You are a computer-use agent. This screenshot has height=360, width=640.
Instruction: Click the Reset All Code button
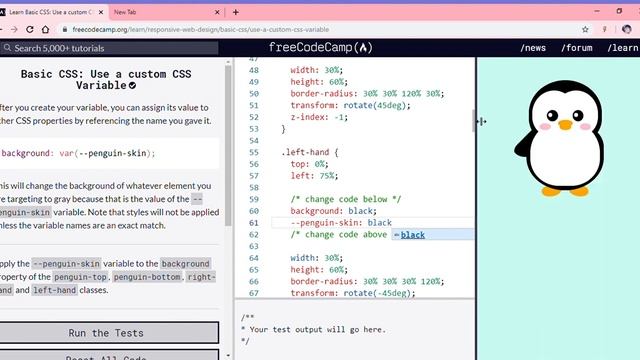tap(109, 355)
